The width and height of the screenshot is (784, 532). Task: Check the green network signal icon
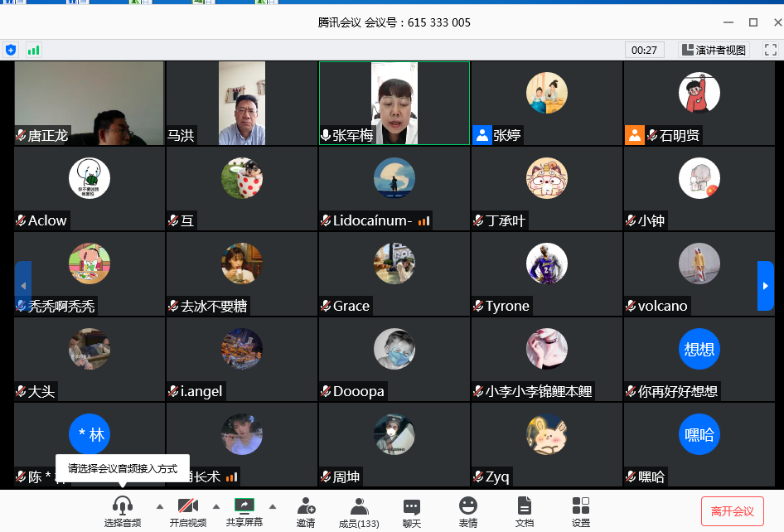[x=33, y=50]
